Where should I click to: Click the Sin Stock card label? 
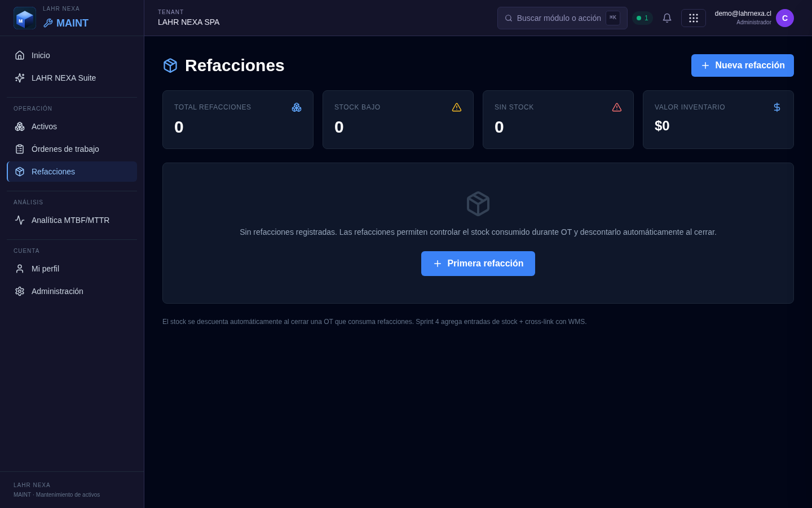coord(514,107)
